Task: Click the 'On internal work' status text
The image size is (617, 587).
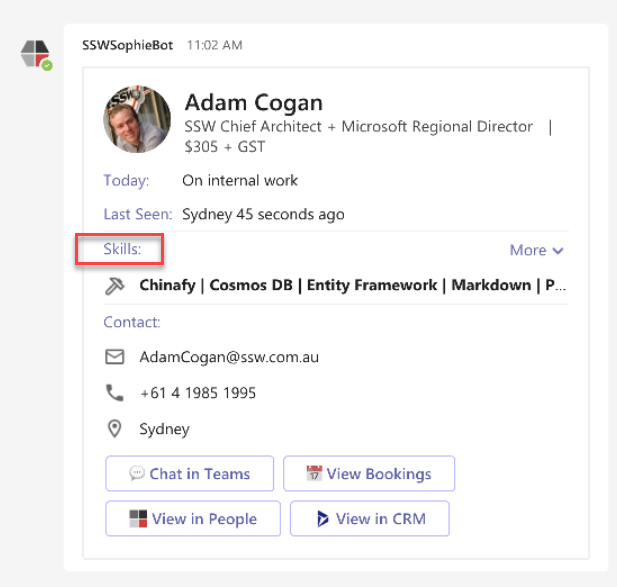Action: (x=240, y=181)
